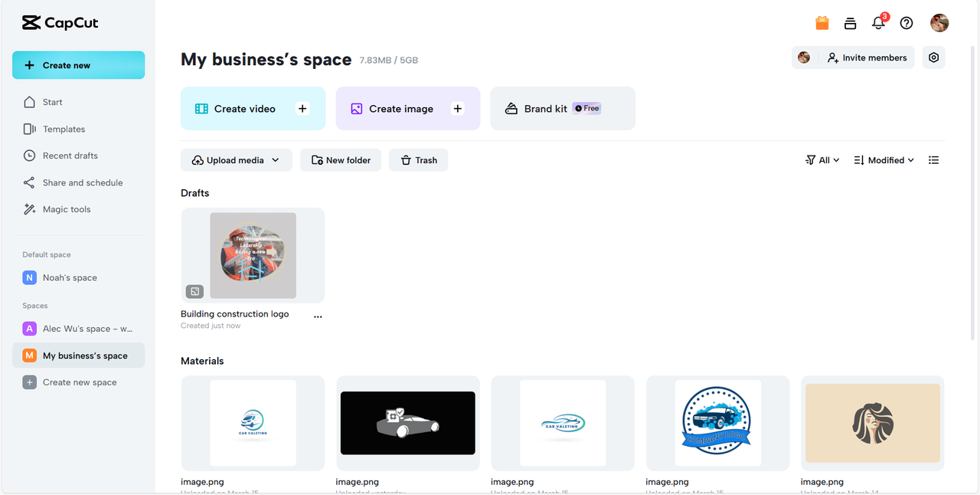Click the Materials section heading

202,361
